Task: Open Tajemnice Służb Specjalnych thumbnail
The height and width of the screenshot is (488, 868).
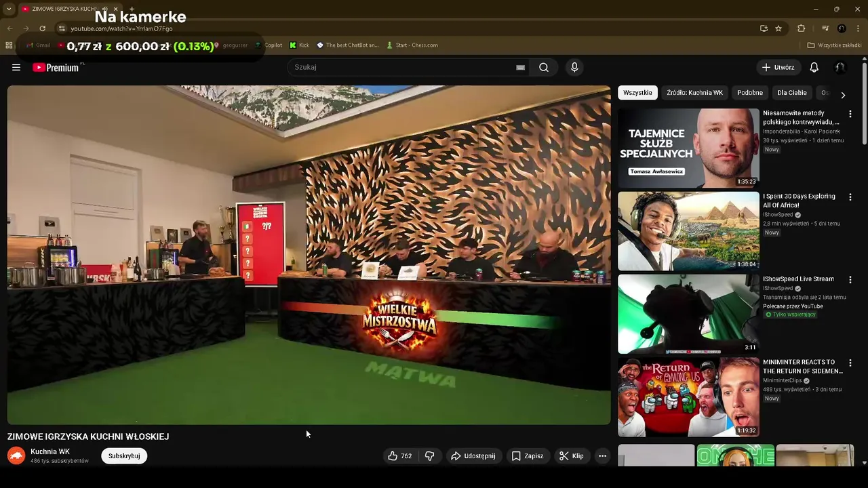Action: click(688, 148)
